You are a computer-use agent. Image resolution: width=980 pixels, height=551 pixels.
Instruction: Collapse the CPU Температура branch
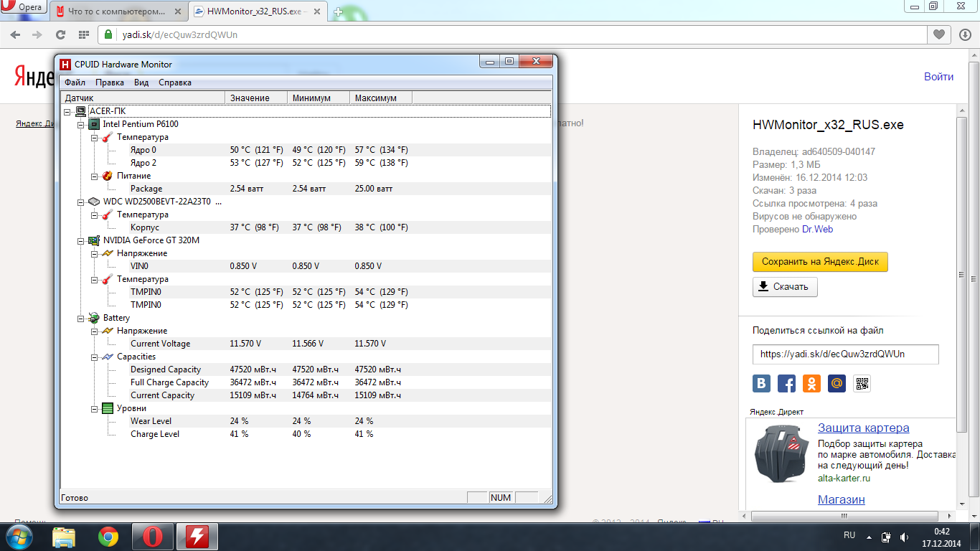point(95,137)
